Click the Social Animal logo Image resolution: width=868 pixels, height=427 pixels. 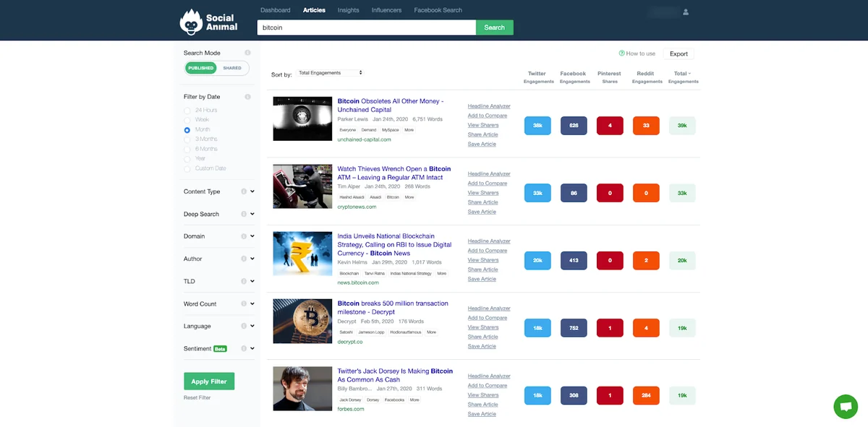click(208, 22)
